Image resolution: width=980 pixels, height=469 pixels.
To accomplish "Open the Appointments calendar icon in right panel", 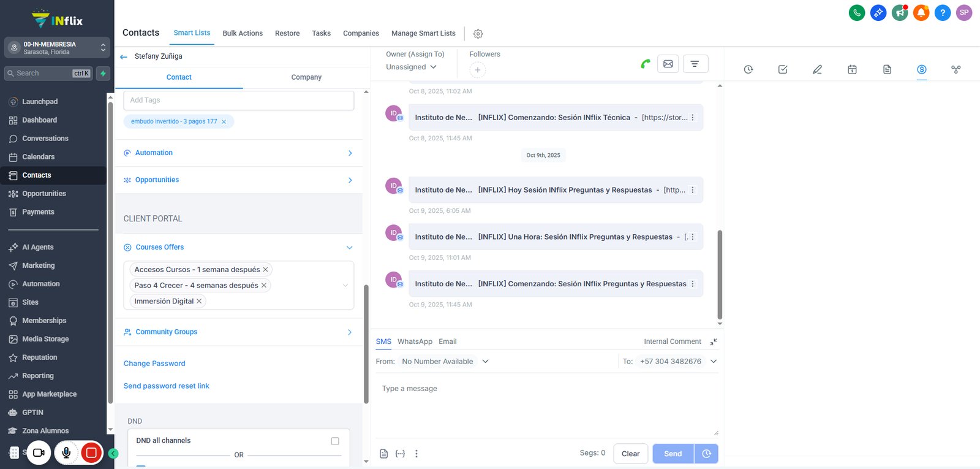I will click(x=852, y=69).
